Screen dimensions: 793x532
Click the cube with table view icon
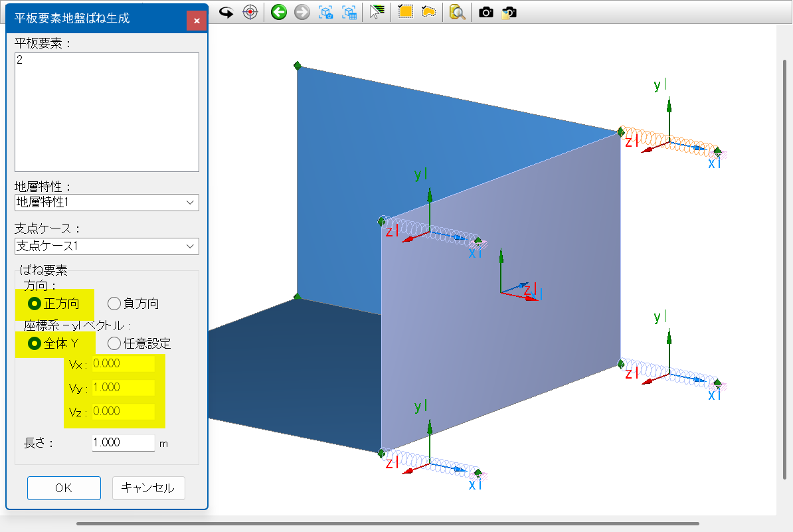(349, 12)
